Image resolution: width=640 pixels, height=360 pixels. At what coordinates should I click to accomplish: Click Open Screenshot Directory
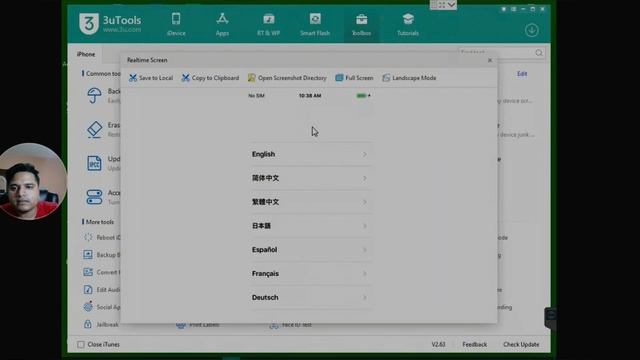tap(287, 78)
